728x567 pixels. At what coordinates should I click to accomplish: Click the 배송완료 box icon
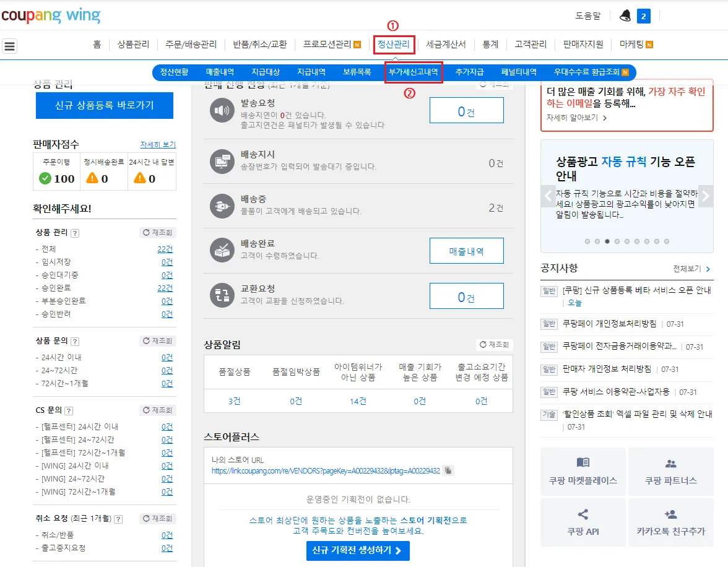point(222,250)
